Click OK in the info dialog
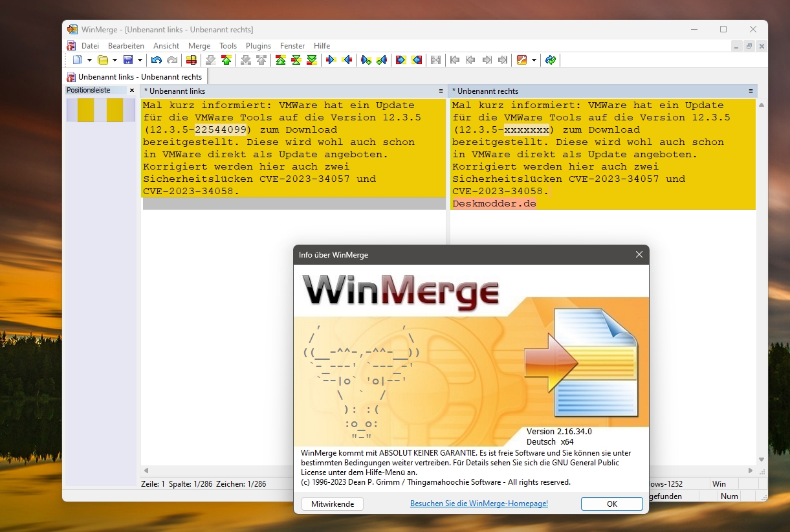Viewport: 790px width, 532px height. pos(612,504)
